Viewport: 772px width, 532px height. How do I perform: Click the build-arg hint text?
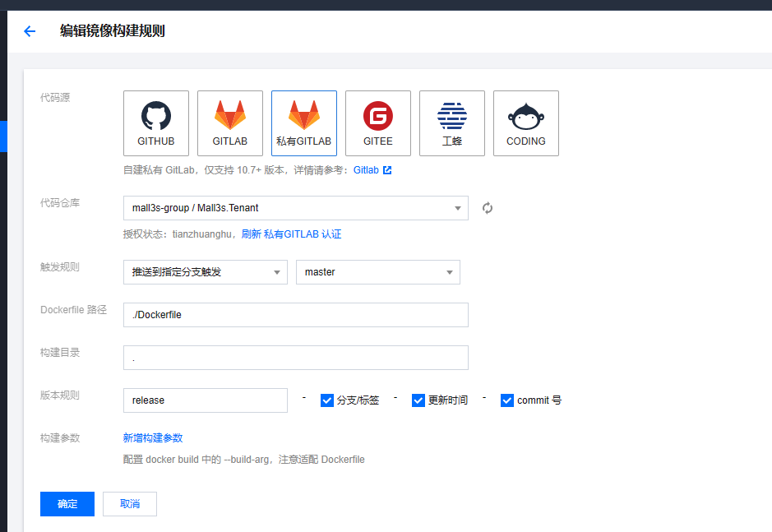click(x=243, y=460)
